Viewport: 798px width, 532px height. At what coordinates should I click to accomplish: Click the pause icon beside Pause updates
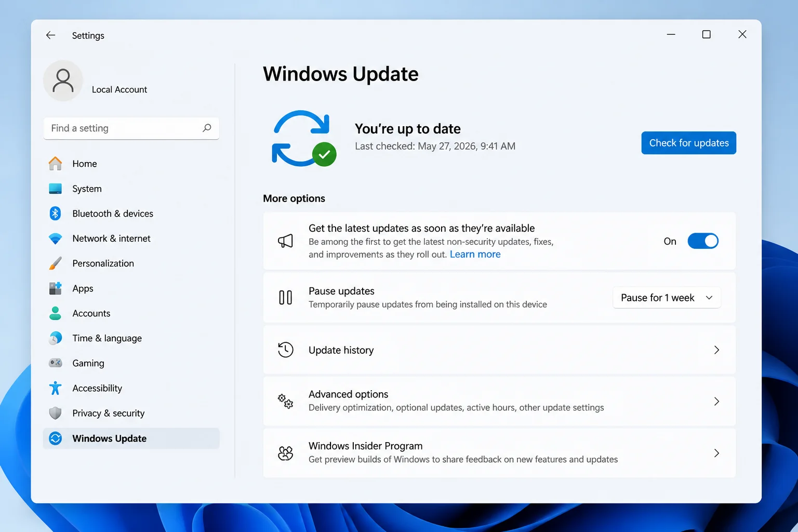tap(285, 298)
